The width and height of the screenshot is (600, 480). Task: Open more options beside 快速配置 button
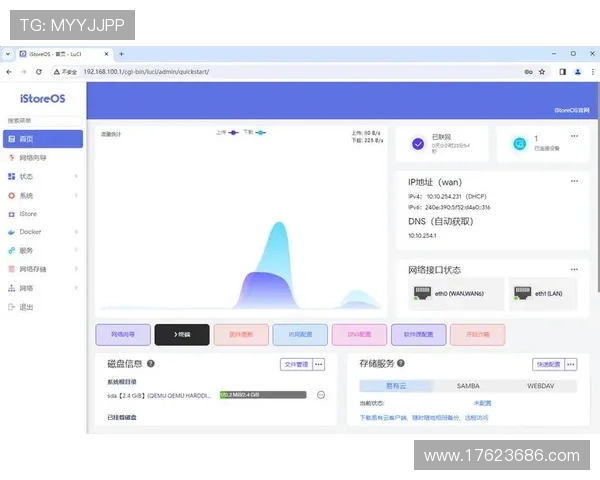(571, 364)
